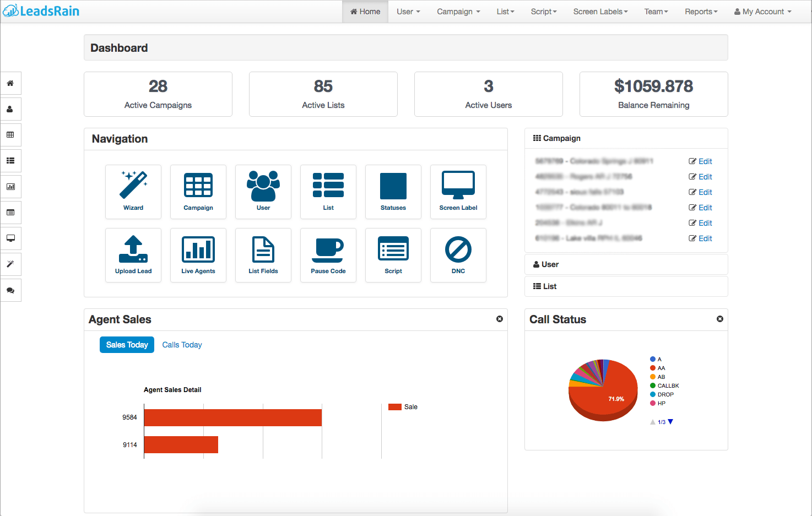Open the Screen Label navigation tile

click(458, 192)
